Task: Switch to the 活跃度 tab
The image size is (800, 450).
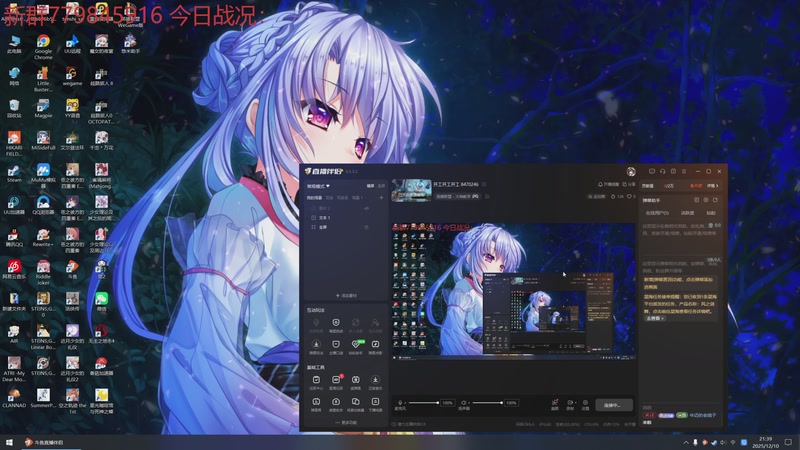Action: 687,213
